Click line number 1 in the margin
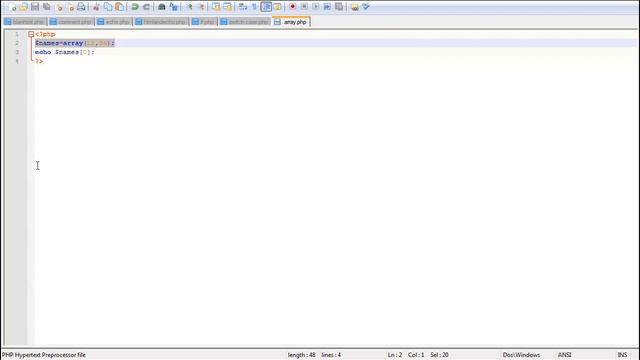The width and height of the screenshot is (640, 360). click(x=17, y=34)
